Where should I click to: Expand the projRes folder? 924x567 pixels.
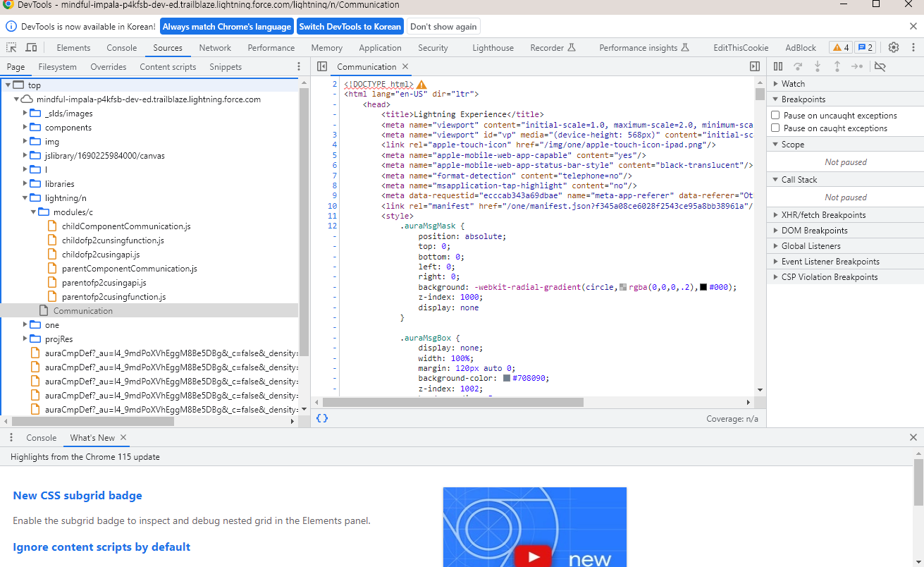(x=25, y=339)
